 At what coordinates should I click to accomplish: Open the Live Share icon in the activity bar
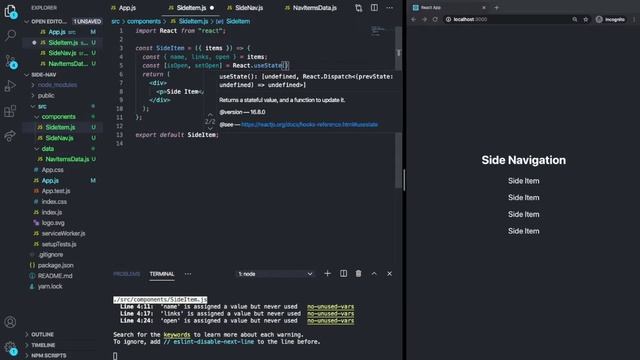point(10,136)
